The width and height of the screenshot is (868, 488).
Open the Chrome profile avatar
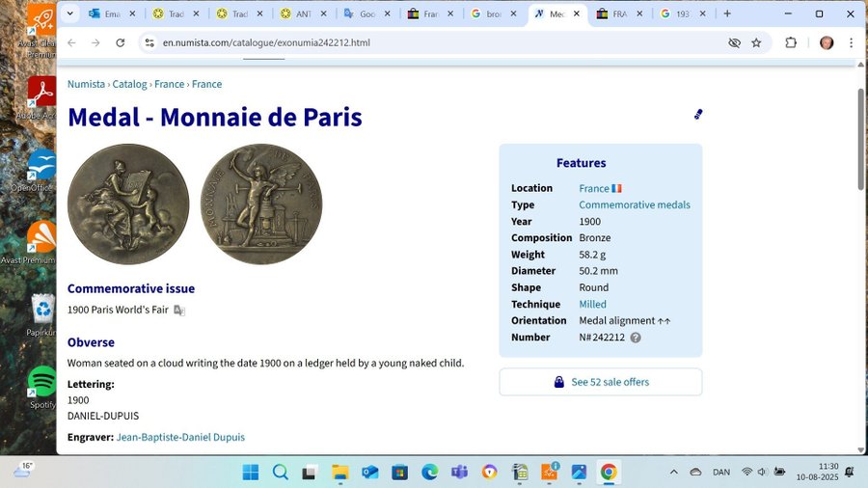click(x=827, y=42)
